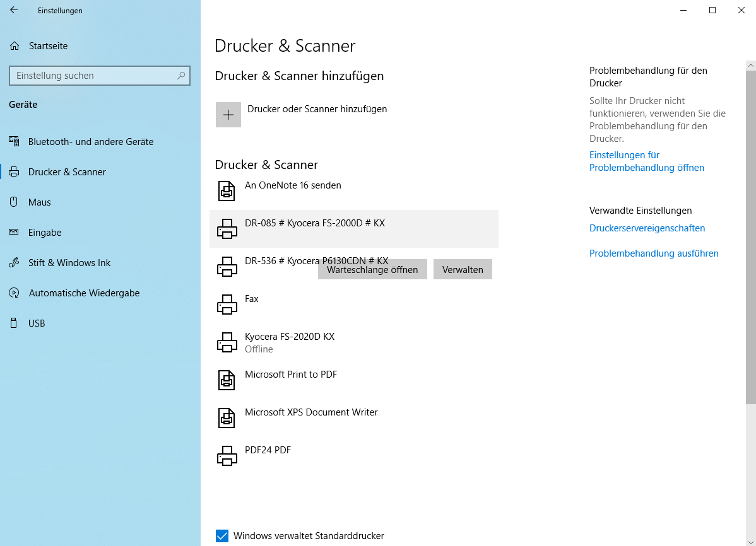Screen dimensions: 756x546
Task: Open Startseite home icon
Action: pyautogui.click(x=15, y=46)
